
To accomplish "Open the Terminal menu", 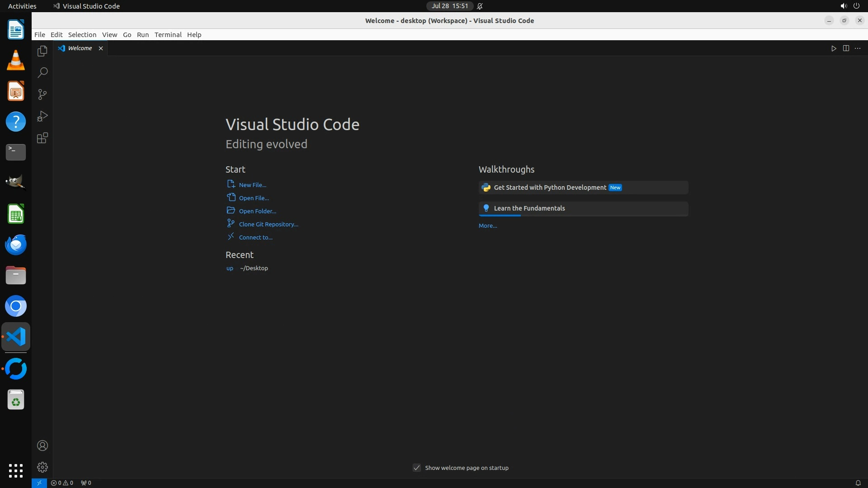I will click(168, 35).
